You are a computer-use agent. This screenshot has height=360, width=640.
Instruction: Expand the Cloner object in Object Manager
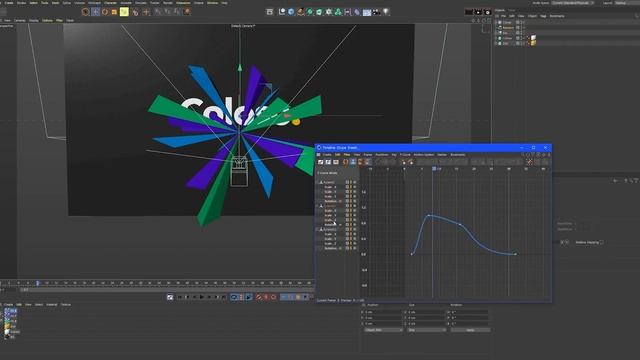click(496, 22)
